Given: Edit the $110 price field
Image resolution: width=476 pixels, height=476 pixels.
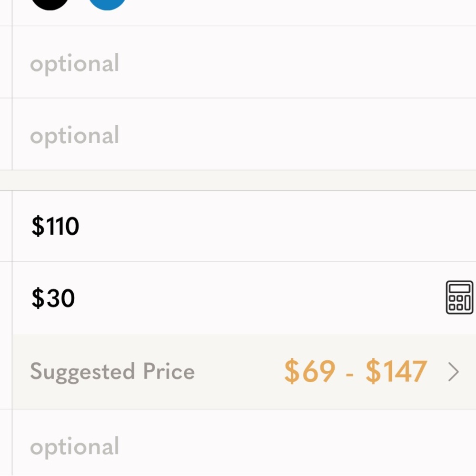Looking at the screenshot, I should 238,226.
